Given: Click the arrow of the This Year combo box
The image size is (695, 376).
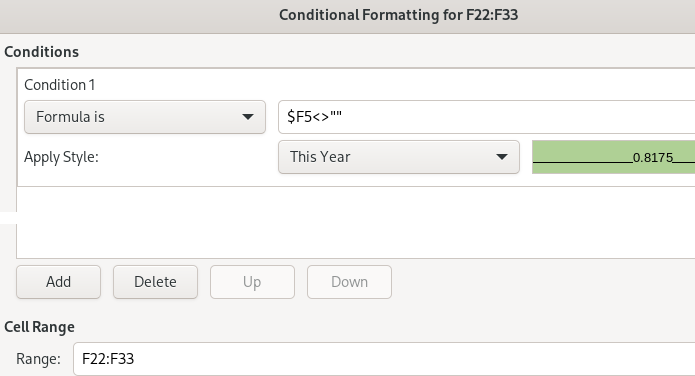Looking at the screenshot, I should pos(502,157).
